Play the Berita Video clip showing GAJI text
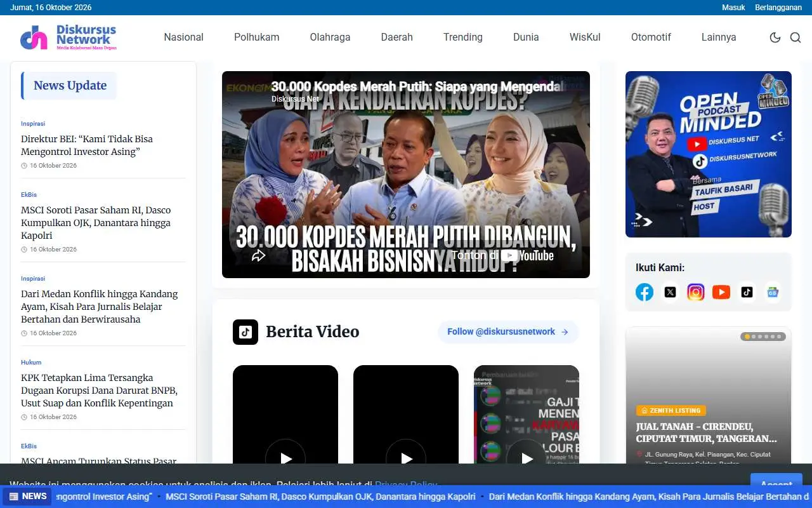The width and height of the screenshot is (812, 508). click(527, 458)
